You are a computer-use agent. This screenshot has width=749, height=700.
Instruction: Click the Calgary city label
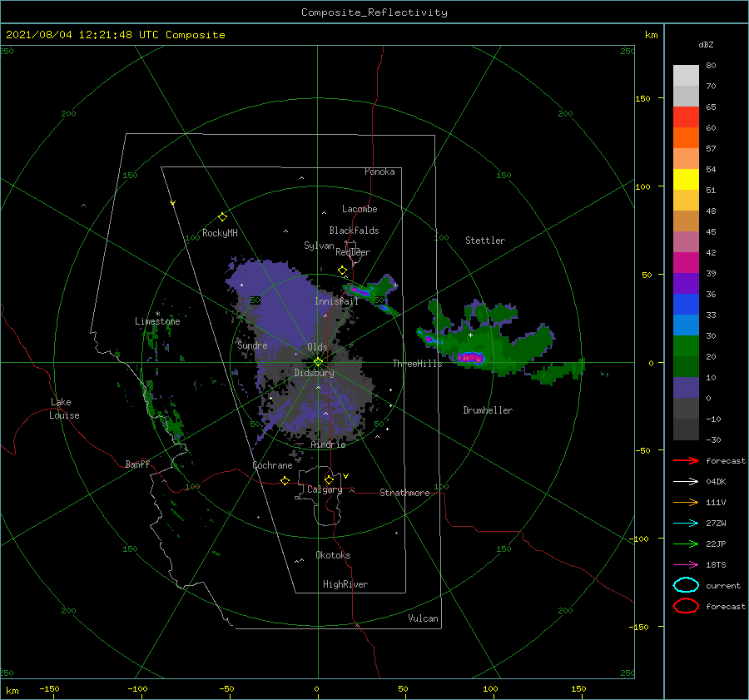[x=325, y=489]
